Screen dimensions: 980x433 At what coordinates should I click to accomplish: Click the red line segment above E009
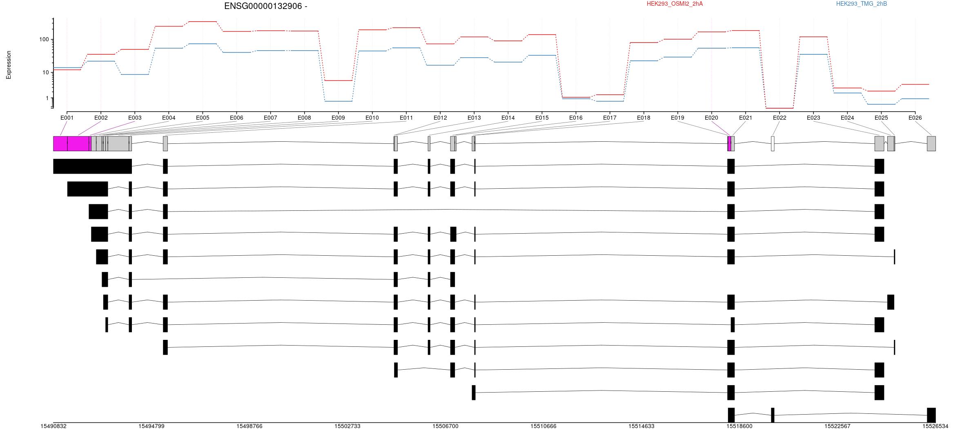tap(338, 80)
